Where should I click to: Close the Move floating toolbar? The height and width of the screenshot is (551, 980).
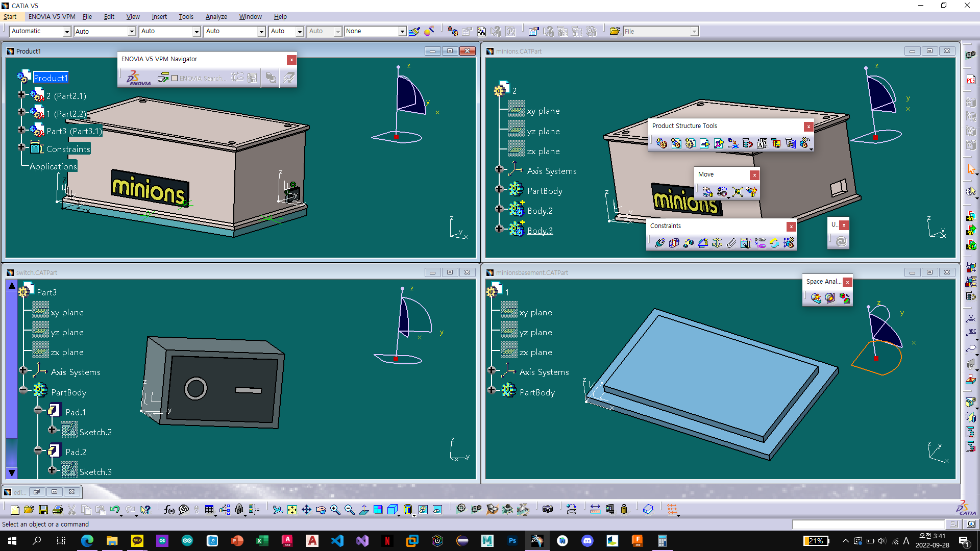click(754, 175)
